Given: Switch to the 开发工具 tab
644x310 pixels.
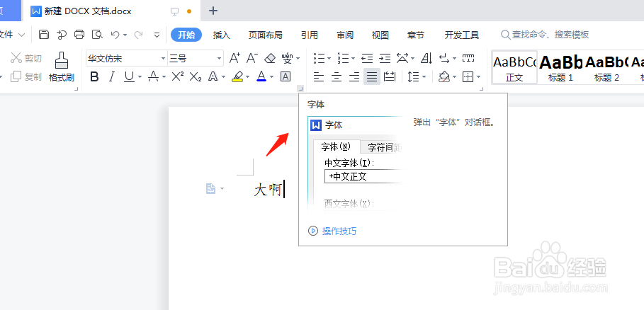Looking at the screenshot, I should pyautogui.click(x=462, y=35).
